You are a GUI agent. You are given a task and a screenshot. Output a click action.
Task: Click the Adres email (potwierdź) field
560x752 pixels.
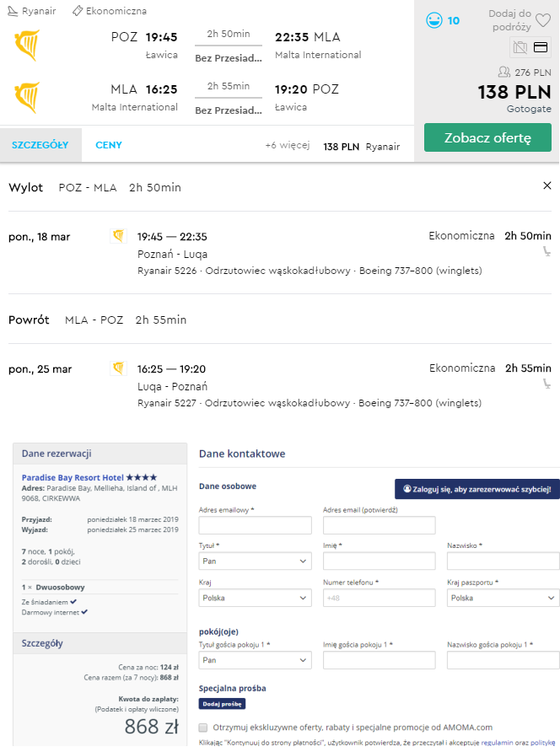pyautogui.click(x=379, y=525)
